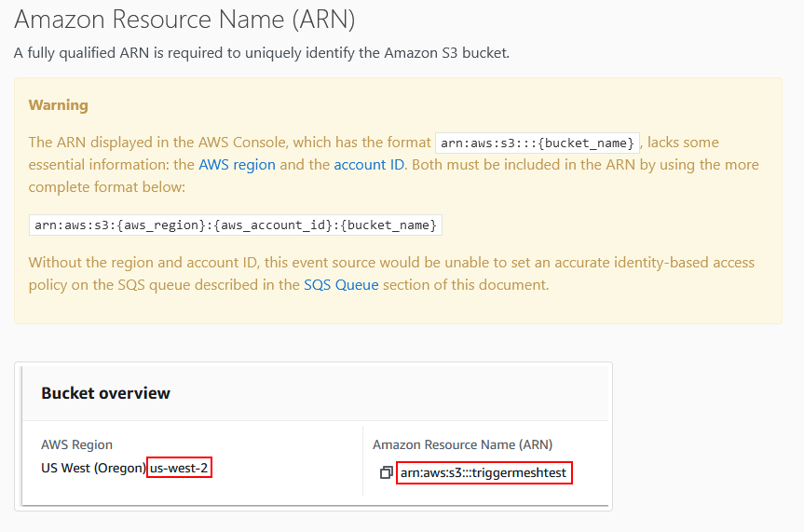This screenshot has width=804, height=532.
Task: Click the us-west-2 region code
Action: (179, 468)
